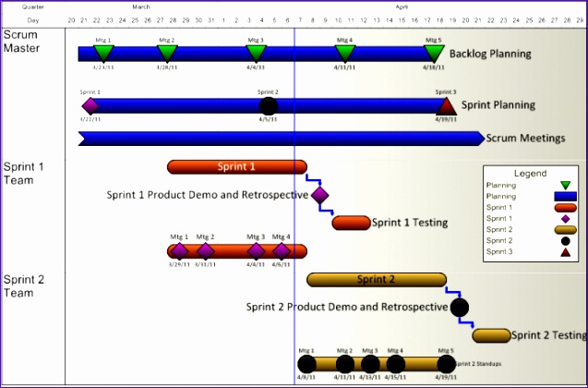Click the Scrum Meetings label

(525, 138)
